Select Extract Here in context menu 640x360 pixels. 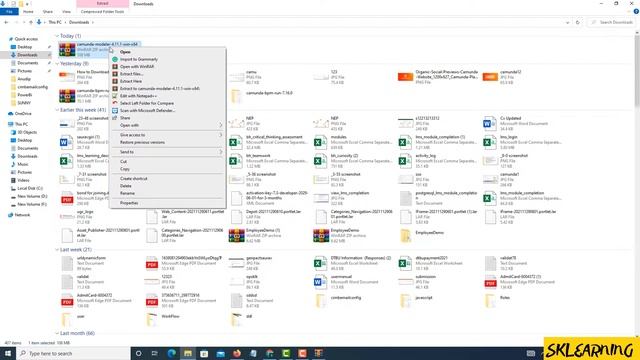pyautogui.click(x=131, y=81)
